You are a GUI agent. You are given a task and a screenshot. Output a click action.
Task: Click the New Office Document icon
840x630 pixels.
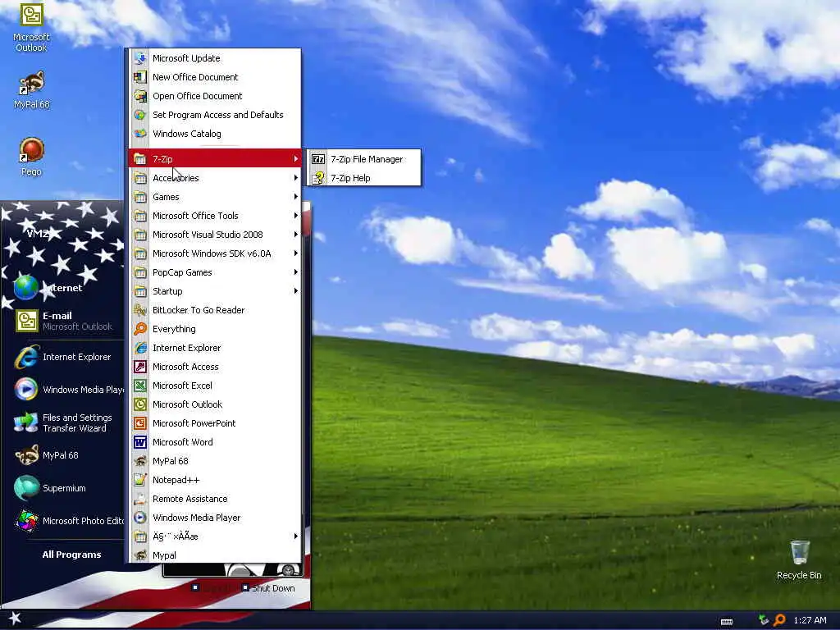pyautogui.click(x=140, y=76)
